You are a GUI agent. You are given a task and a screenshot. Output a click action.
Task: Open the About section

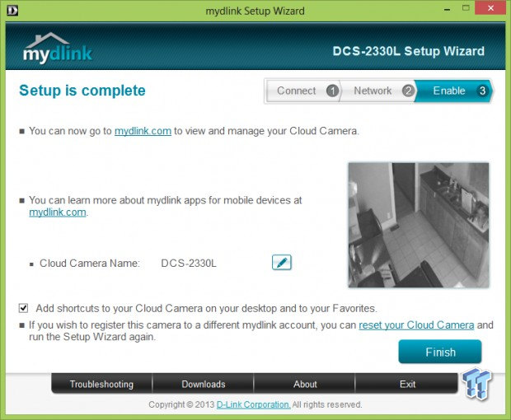pos(305,384)
